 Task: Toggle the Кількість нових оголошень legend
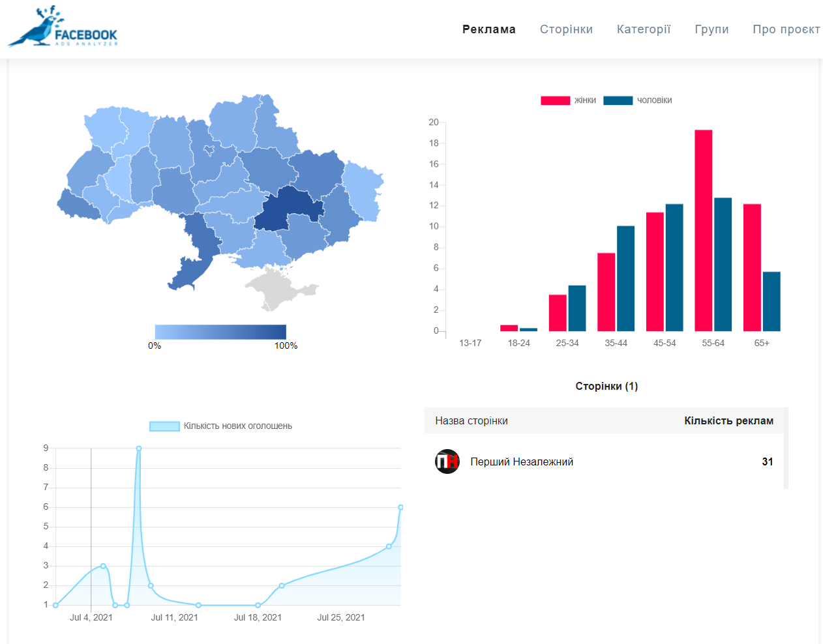tap(221, 426)
